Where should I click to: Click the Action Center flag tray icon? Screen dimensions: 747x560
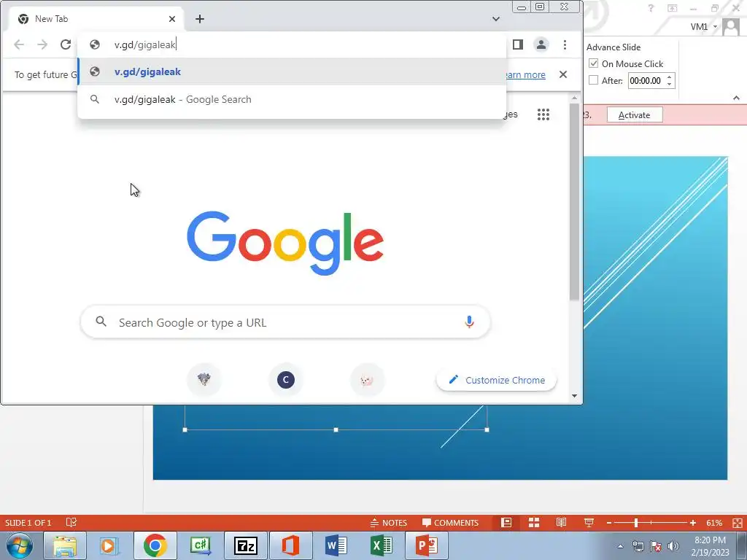tap(656, 546)
